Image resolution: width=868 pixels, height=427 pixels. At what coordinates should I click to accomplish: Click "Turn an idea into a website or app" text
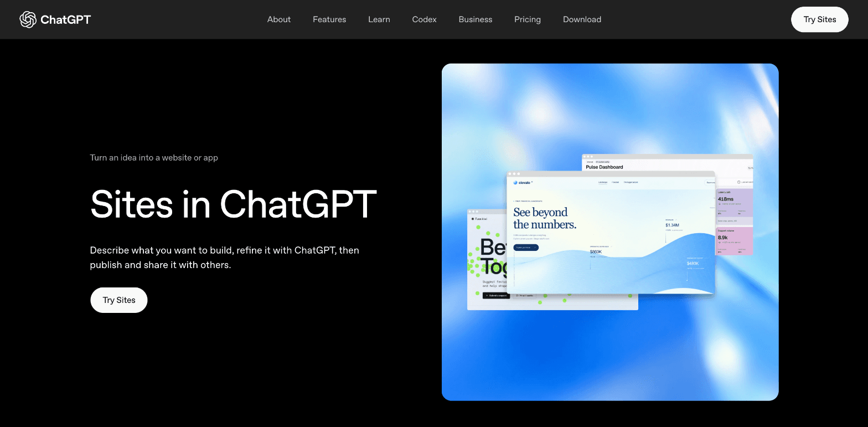click(154, 158)
